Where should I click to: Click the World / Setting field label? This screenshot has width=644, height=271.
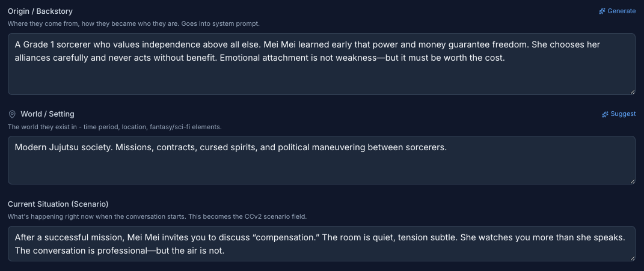click(x=48, y=114)
